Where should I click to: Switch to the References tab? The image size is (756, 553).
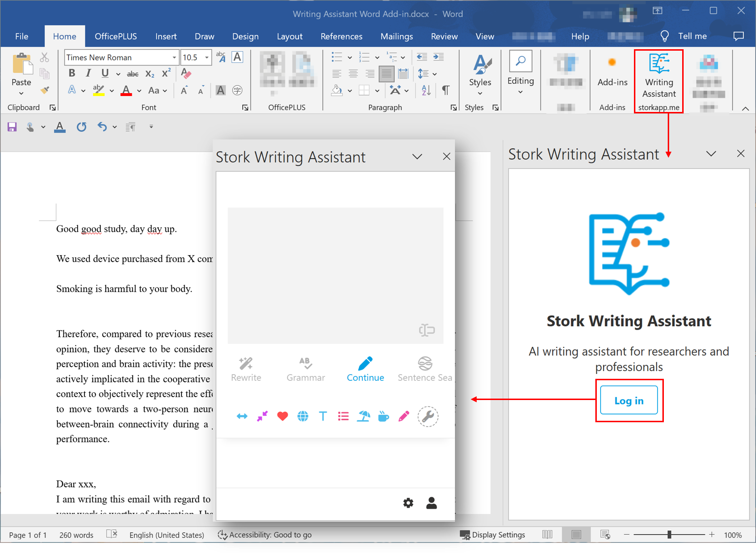[x=341, y=36]
